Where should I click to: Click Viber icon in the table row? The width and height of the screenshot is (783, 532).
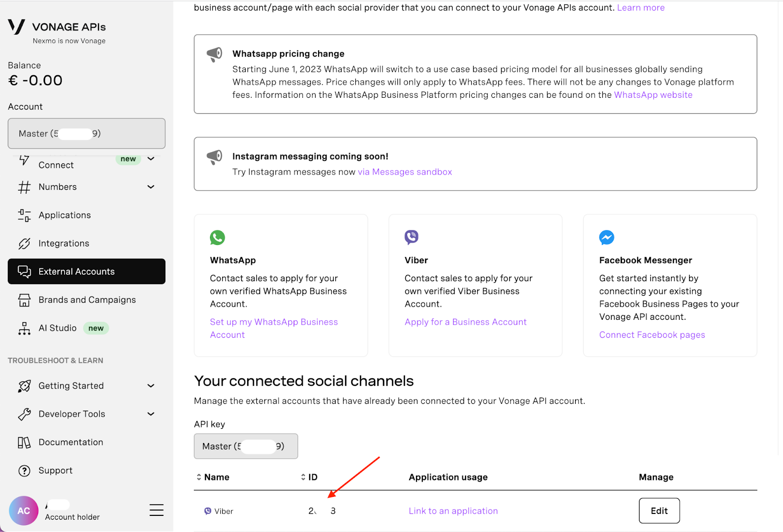[208, 511]
